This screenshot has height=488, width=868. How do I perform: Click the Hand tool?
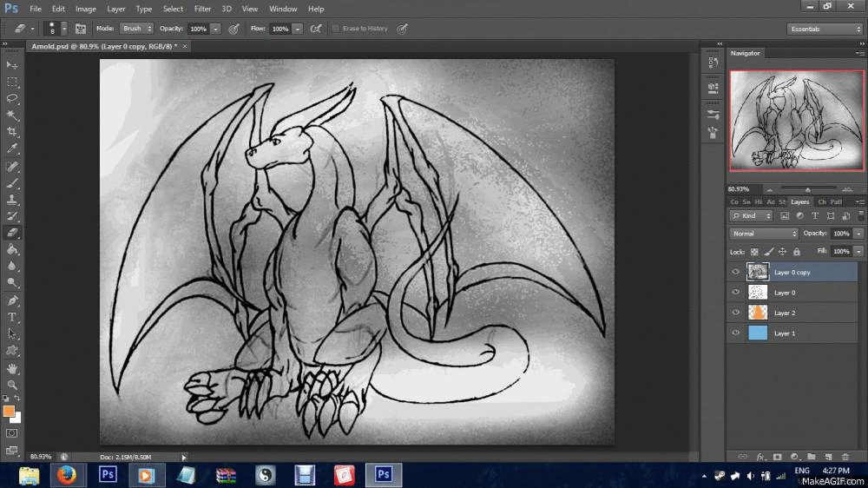point(12,367)
